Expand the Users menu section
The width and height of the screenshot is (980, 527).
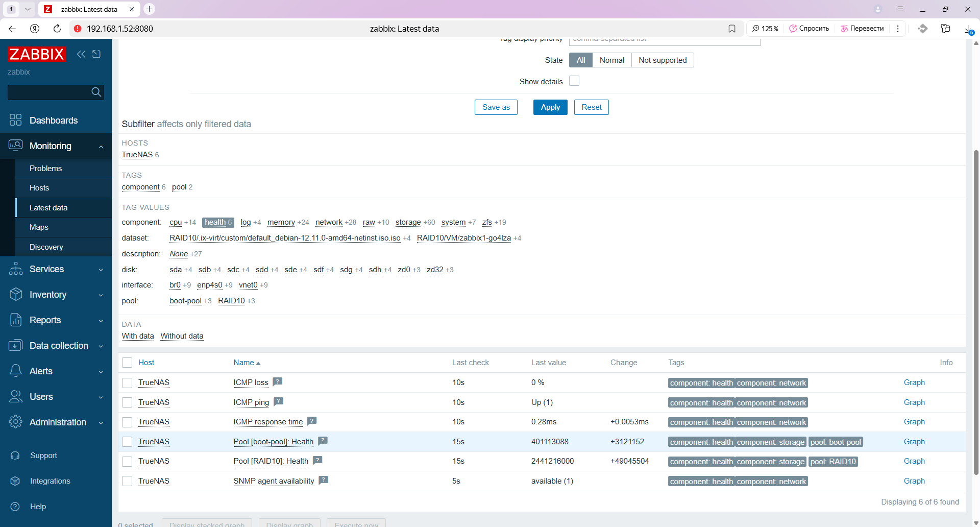click(x=56, y=397)
